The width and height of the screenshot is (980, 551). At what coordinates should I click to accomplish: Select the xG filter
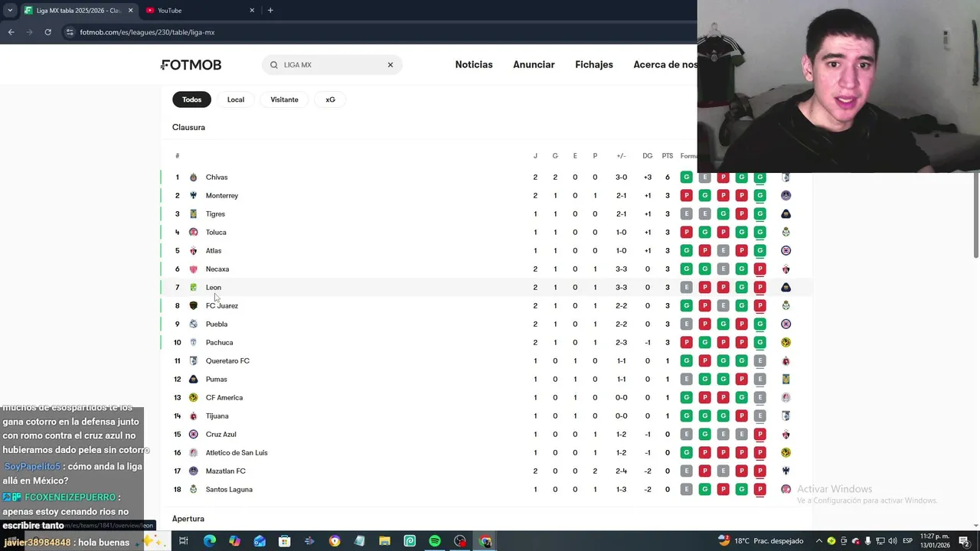tap(330, 99)
